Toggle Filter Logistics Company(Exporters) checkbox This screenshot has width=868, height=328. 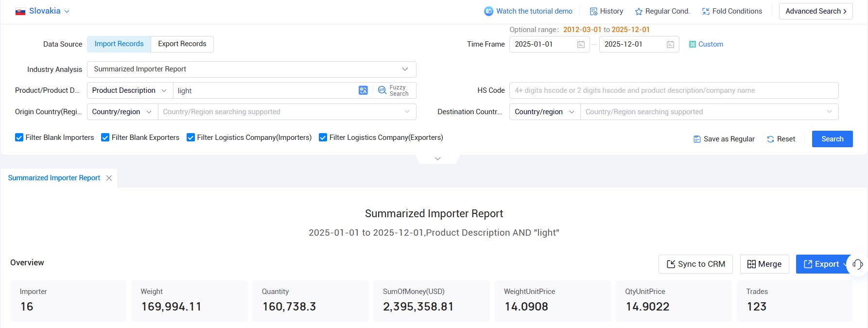pos(323,138)
